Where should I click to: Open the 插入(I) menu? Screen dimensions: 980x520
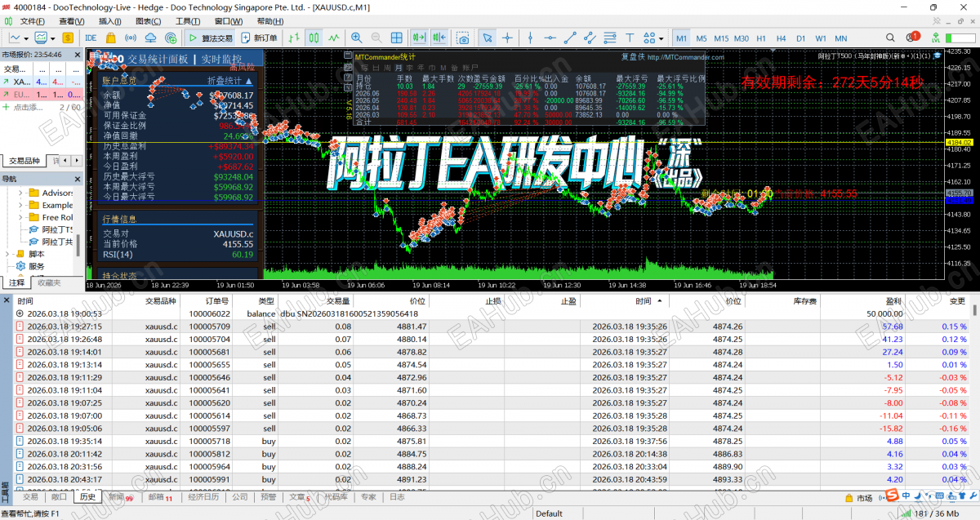pyautogui.click(x=111, y=21)
